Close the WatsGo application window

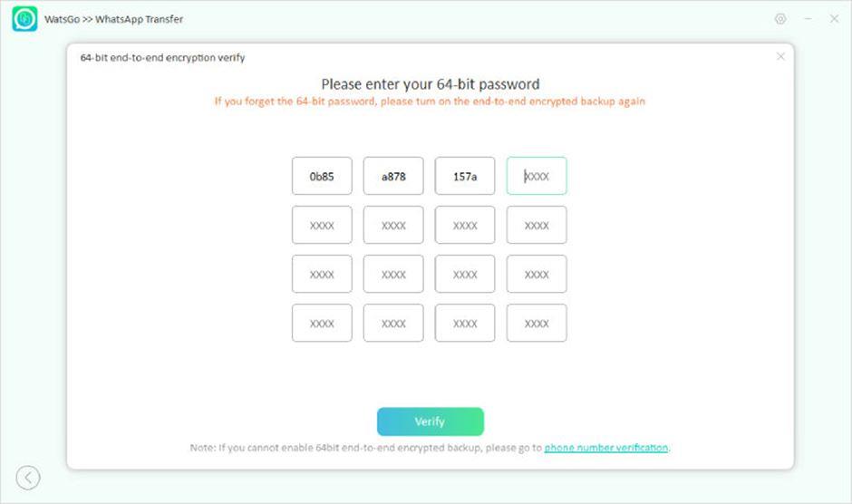(x=834, y=19)
